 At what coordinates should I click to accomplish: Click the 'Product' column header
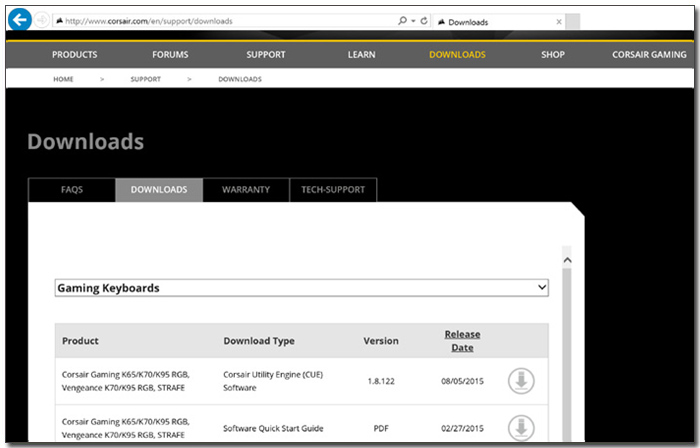tap(80, 341)
